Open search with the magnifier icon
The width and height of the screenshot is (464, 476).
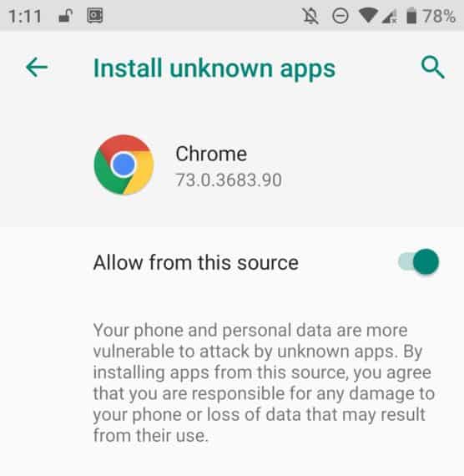click(433, 67)
